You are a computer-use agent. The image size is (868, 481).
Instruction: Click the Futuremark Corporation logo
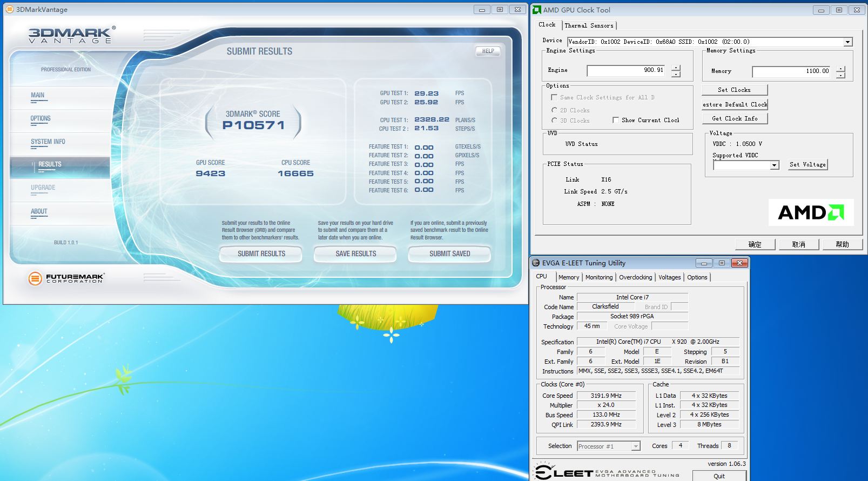click(66, 278)
